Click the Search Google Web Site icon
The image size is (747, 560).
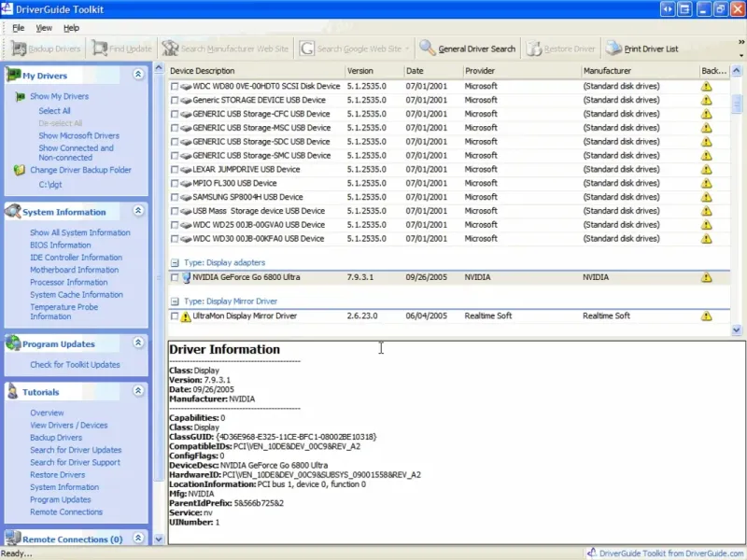307,49
